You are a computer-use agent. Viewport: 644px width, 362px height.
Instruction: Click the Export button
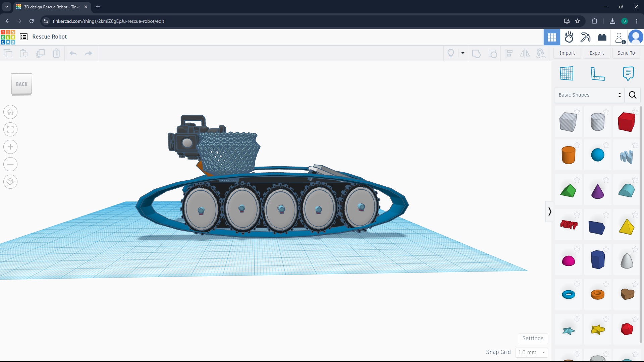click(x=596, y=53)
